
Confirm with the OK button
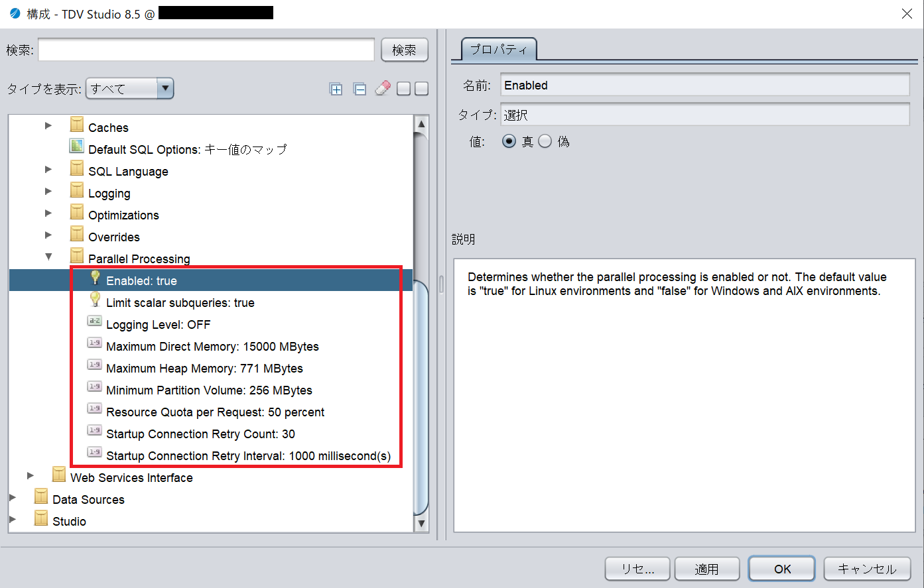point(782,569)
